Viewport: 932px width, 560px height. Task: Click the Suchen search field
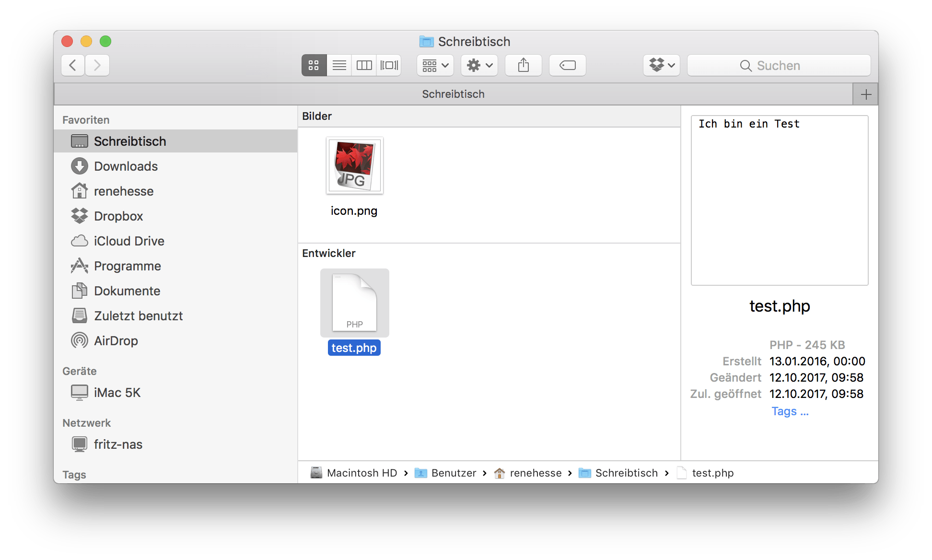779,65
